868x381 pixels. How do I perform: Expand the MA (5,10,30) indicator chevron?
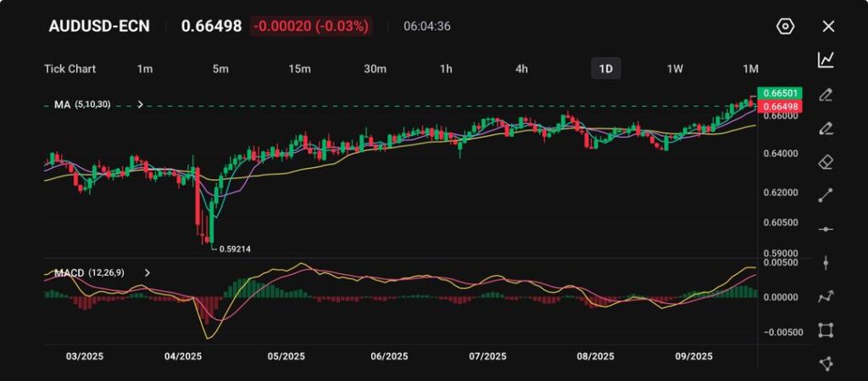[140, 104]
